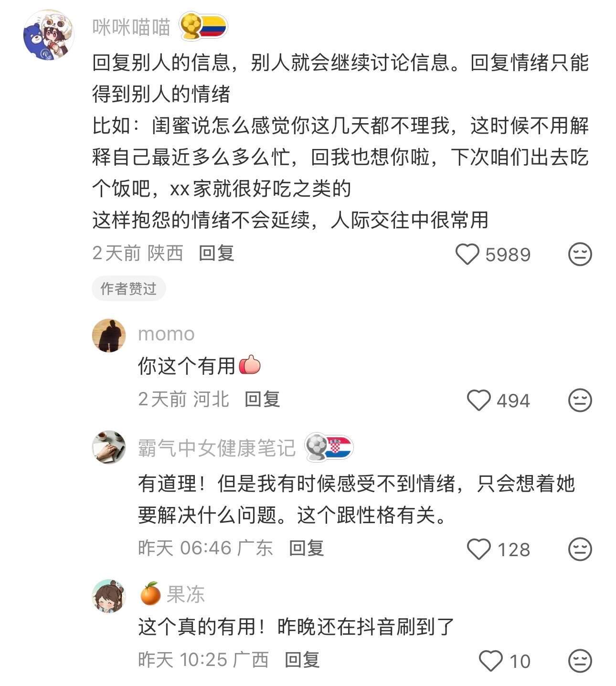
Task: Open momo's profile avatar
Action: [x=109, y=336]
